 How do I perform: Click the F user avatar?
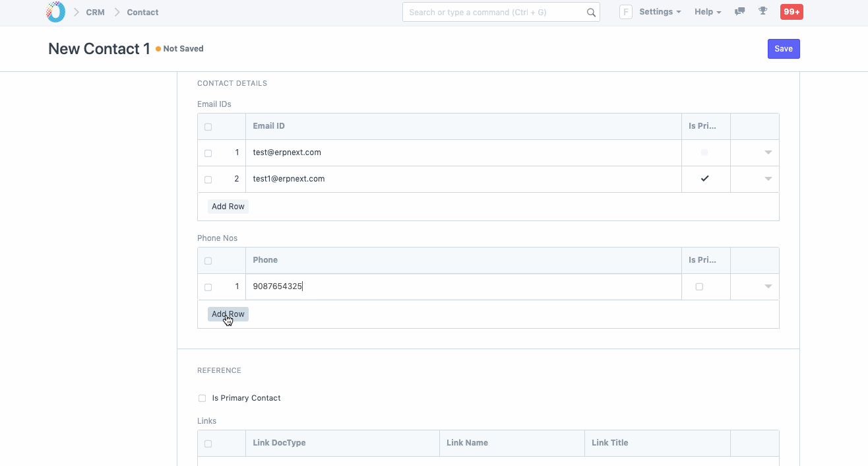[x=626, y=12]
